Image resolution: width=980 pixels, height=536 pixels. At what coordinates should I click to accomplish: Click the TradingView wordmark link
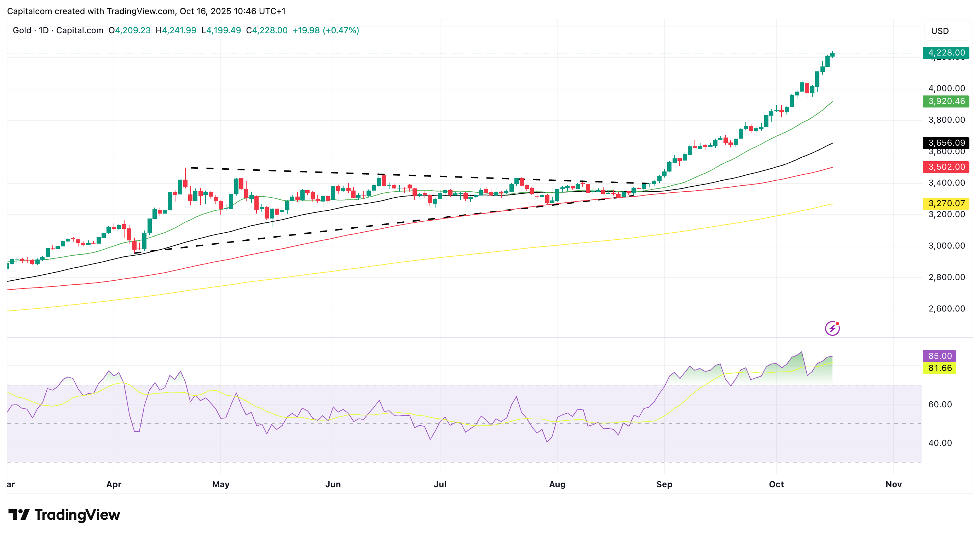click(77, 515)
